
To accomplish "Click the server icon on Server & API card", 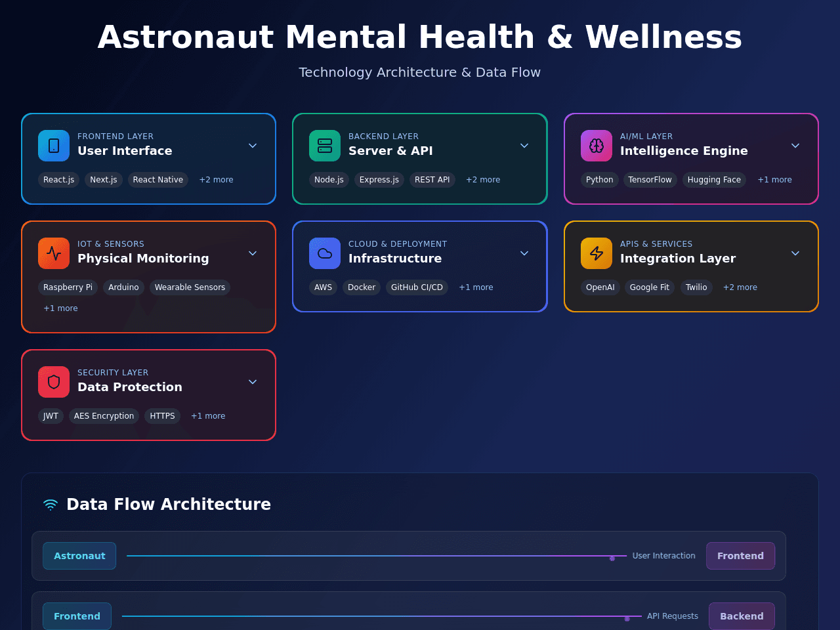I will pyautogui.click(x=325, y=146).
